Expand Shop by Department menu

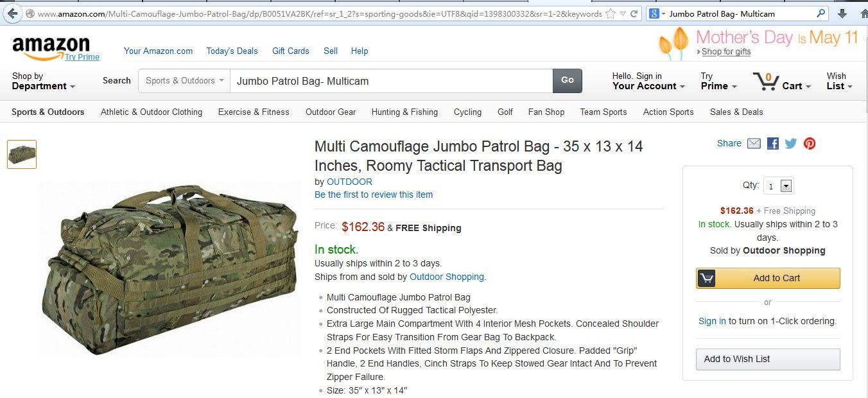pos(43,81)
